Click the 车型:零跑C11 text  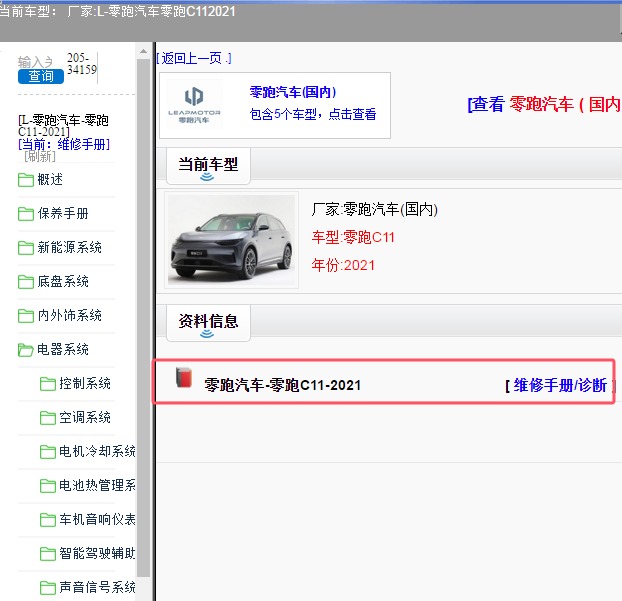(x=353, y=238)
